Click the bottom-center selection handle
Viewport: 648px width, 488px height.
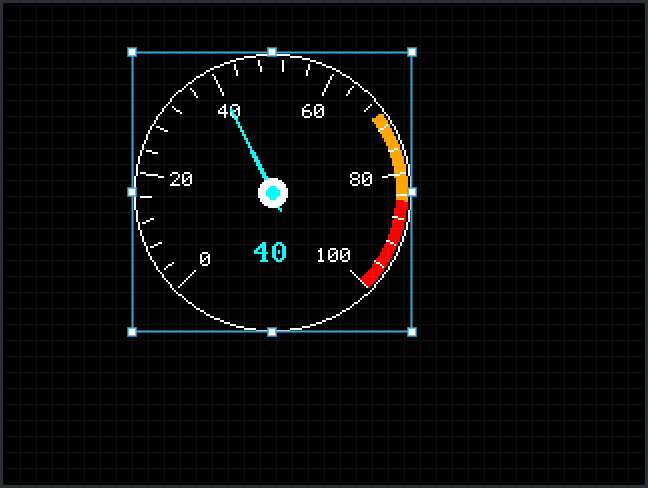pos(272,332)
